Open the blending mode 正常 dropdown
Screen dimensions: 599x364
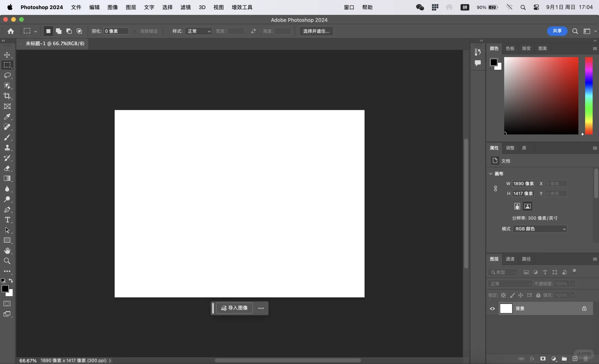510,284
